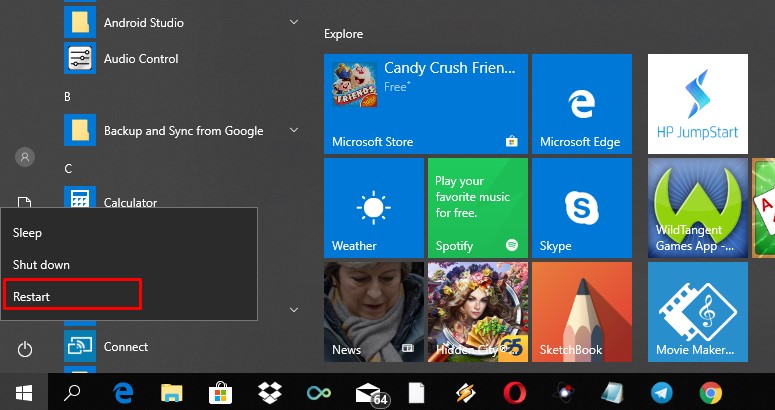Viewport: 775px width, 410px height.
Task: Open the HP JumpStart tile
Action: tap(697, 104)
